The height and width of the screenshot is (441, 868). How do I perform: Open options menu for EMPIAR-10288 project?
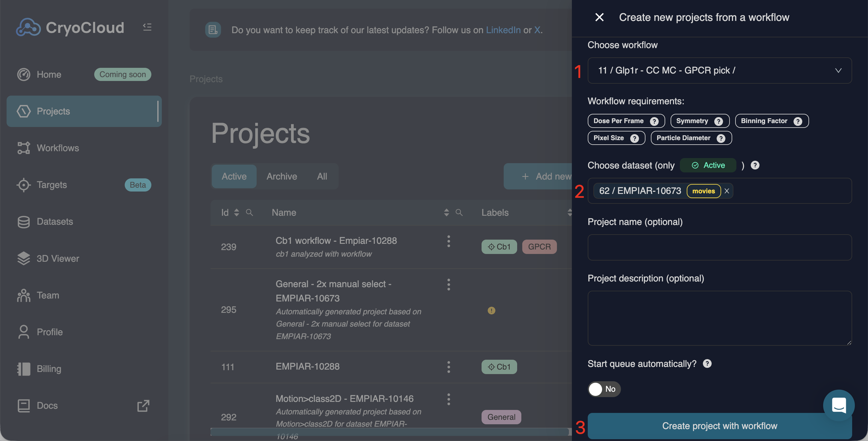click(448, 367)
